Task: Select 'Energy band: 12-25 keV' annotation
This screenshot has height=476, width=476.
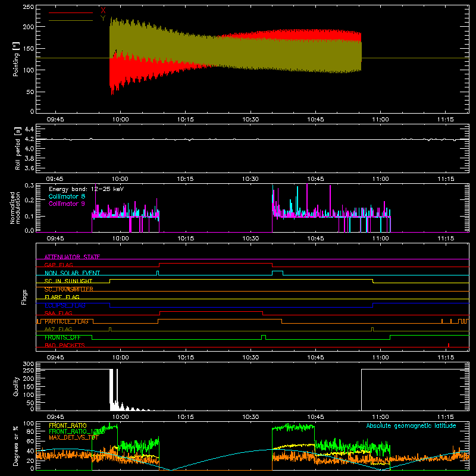Action: coord(86,189)
